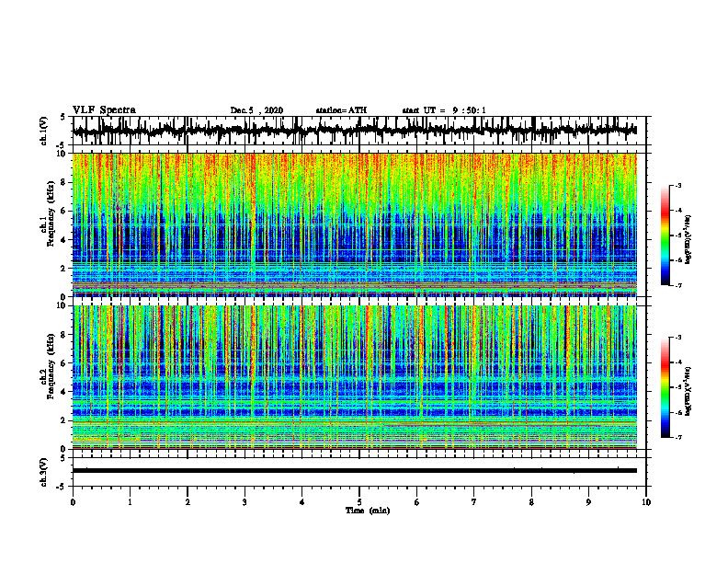
Task: Click ch.3(V) panel '-5' tick label
Action: (63, 487)
